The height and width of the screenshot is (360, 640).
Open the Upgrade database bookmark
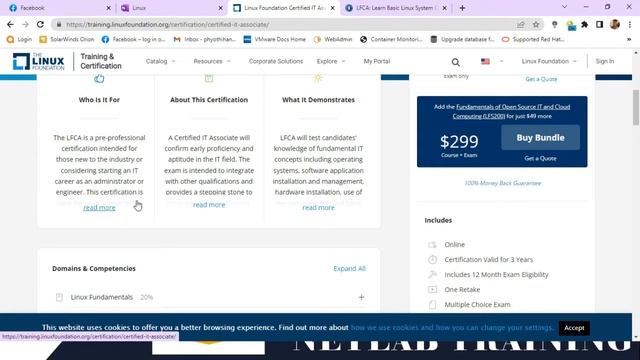pos(462,39)
